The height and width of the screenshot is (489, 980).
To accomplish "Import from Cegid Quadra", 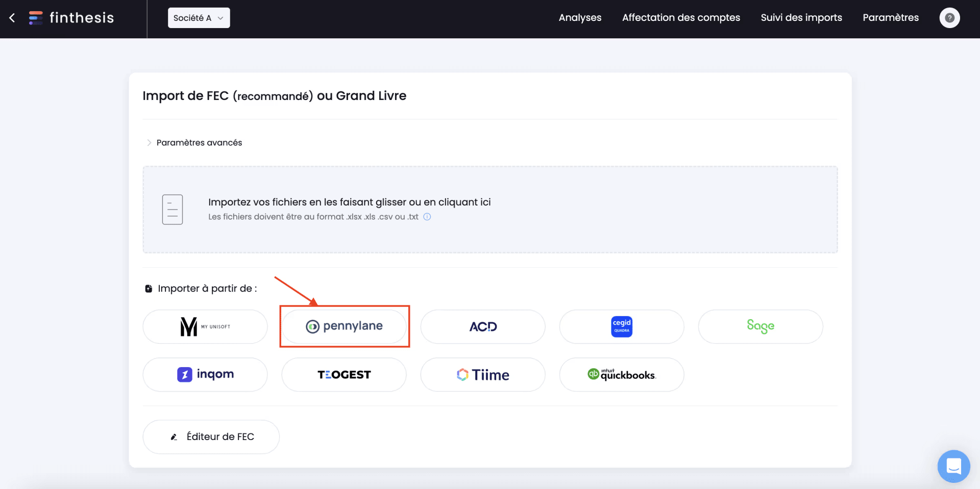I will click(622, 327).
